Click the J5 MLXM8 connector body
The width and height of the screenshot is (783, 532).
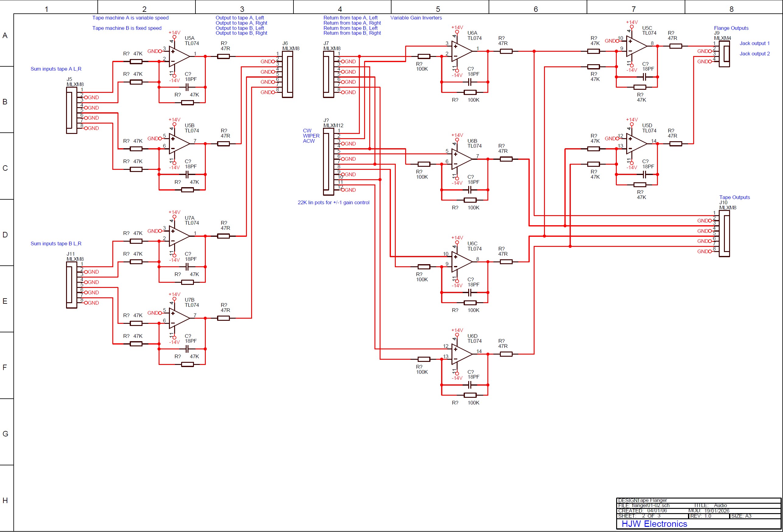pos(72,110)
